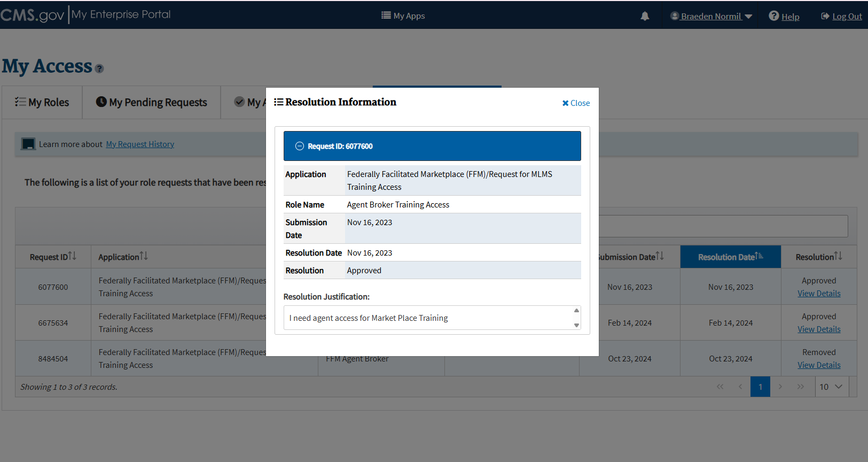Collapse the Request ID: 6077600 minus icon
The height and width of the screenshot is (462, 868).
tap(300, 146)
